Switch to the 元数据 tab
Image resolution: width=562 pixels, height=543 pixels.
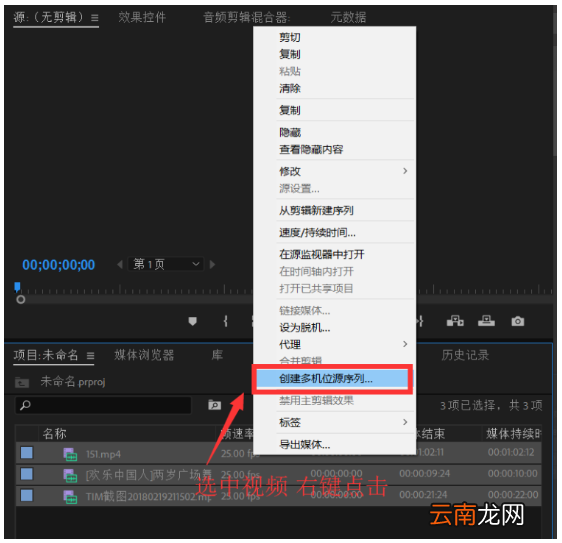point(348,17)
